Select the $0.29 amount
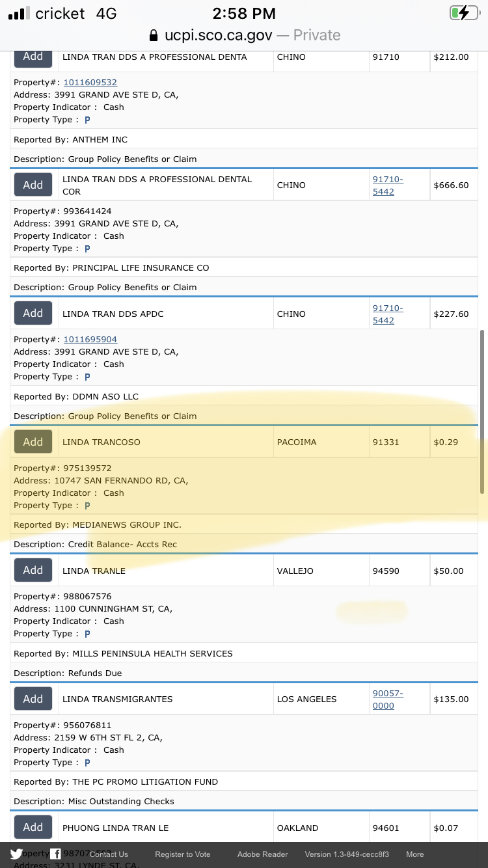This screenshot has height=868, width=488. click(x=446, y=442)
